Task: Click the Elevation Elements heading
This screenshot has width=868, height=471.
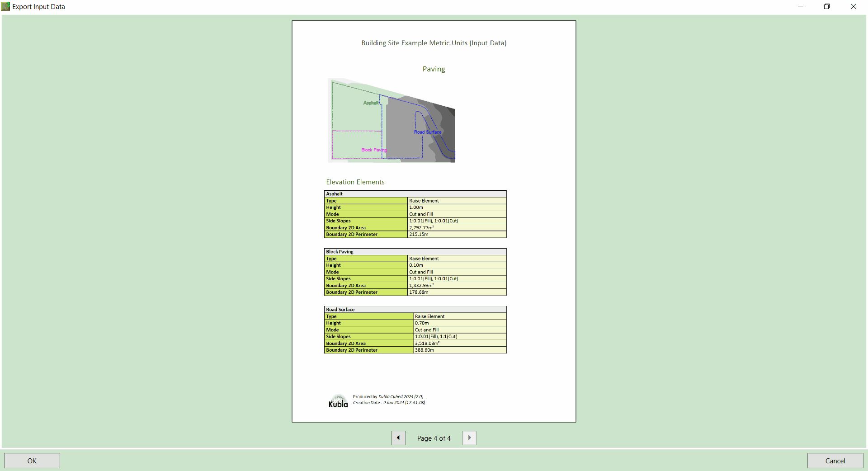Action: coord(355,182)
